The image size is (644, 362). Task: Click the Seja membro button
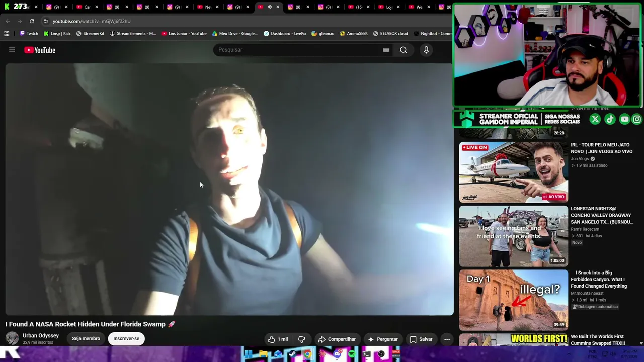click(86, 339)
